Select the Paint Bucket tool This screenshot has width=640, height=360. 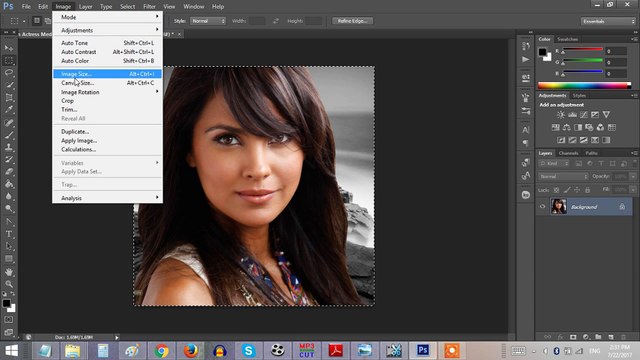coord(9,184)
